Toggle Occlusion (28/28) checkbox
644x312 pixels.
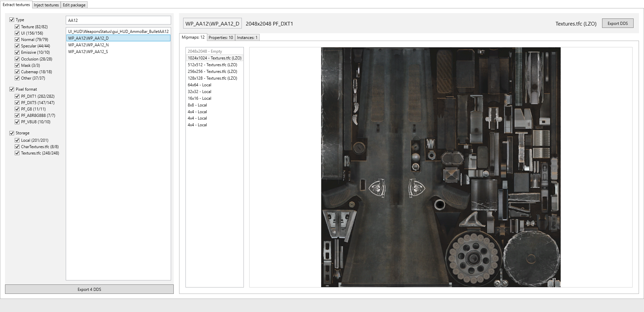17,59
